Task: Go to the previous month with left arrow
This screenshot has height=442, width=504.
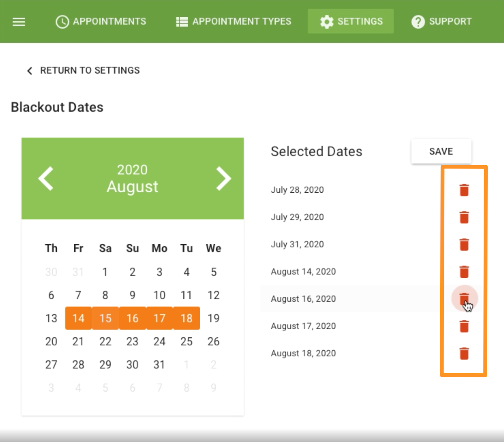Action: 46,178
